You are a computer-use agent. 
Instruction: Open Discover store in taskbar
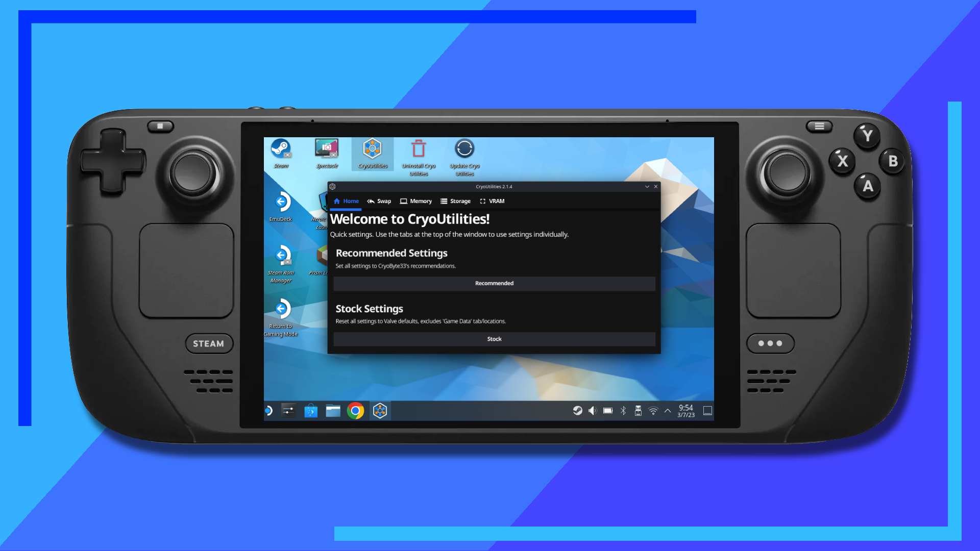tap(311, 411)
